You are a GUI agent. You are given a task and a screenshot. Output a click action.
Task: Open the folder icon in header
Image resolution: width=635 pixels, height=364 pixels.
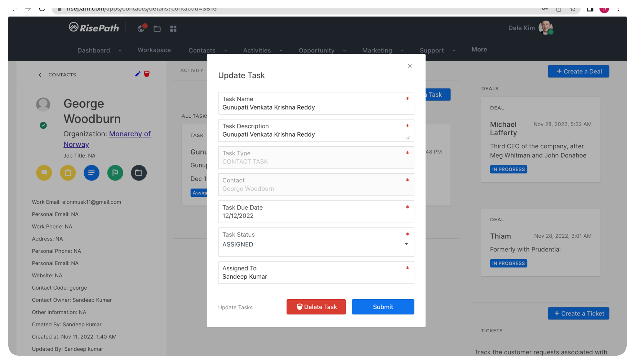157,29
